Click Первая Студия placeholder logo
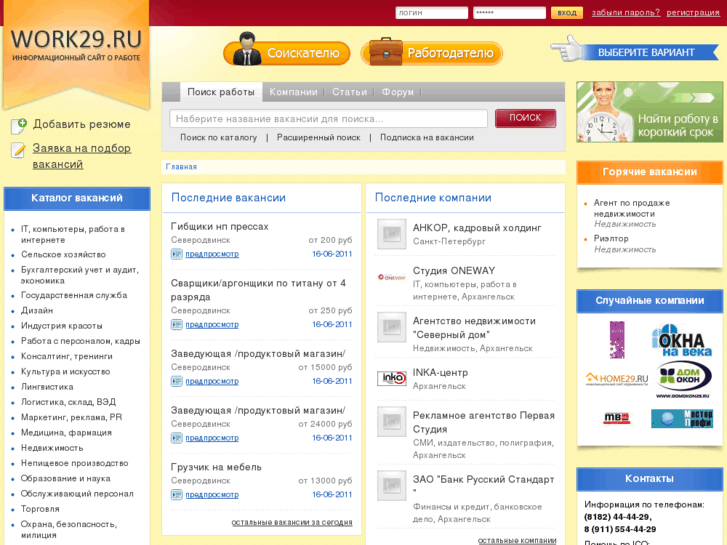The width and height of the screenshot is (727, 545). point(391,422)
